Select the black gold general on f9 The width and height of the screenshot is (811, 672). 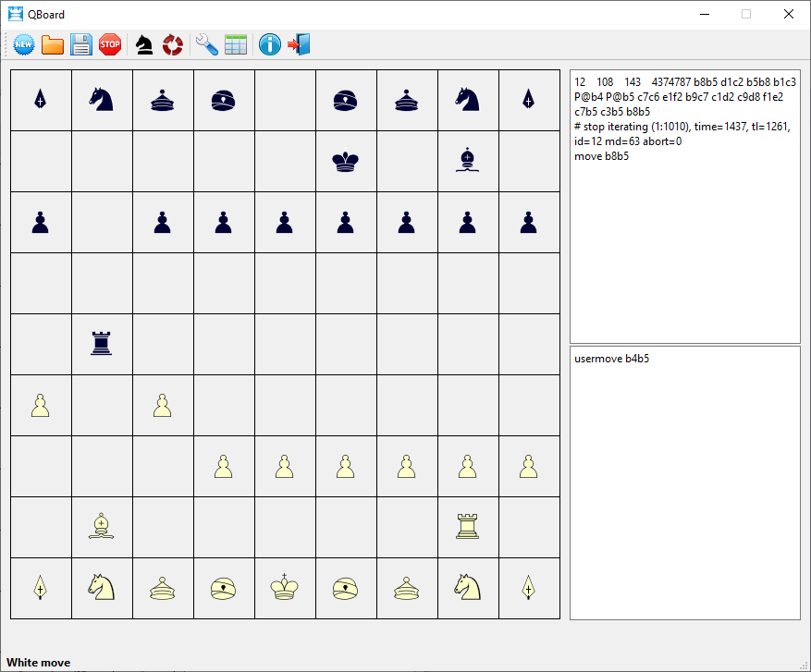coord(346,101)
